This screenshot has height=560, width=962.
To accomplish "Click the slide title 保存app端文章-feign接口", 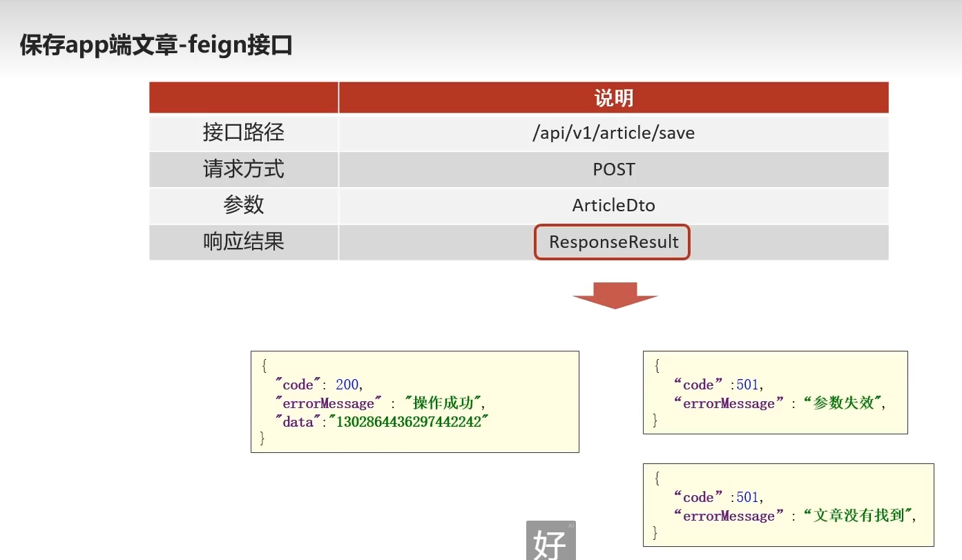I will [156, 46].
